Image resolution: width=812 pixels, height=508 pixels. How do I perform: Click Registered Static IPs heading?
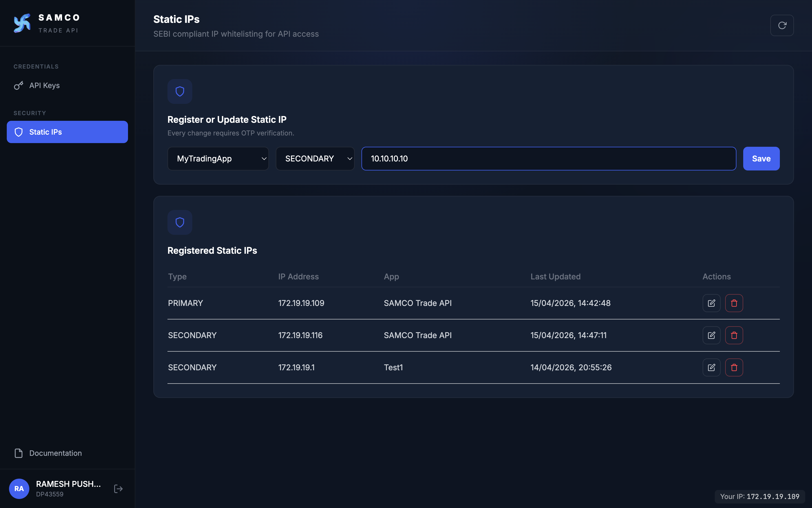[x=212, y=251]
